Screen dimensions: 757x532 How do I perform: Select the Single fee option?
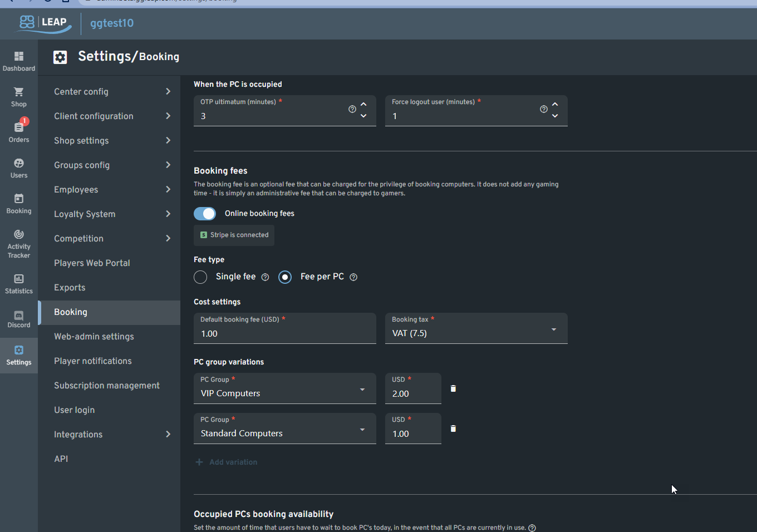click(200, 277)
